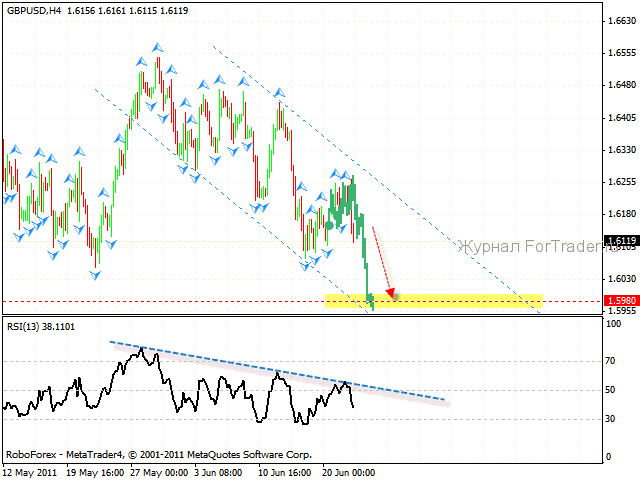Click the red arrowhead pointing at yellow zone
640x480 pixels.
(391, 292)
